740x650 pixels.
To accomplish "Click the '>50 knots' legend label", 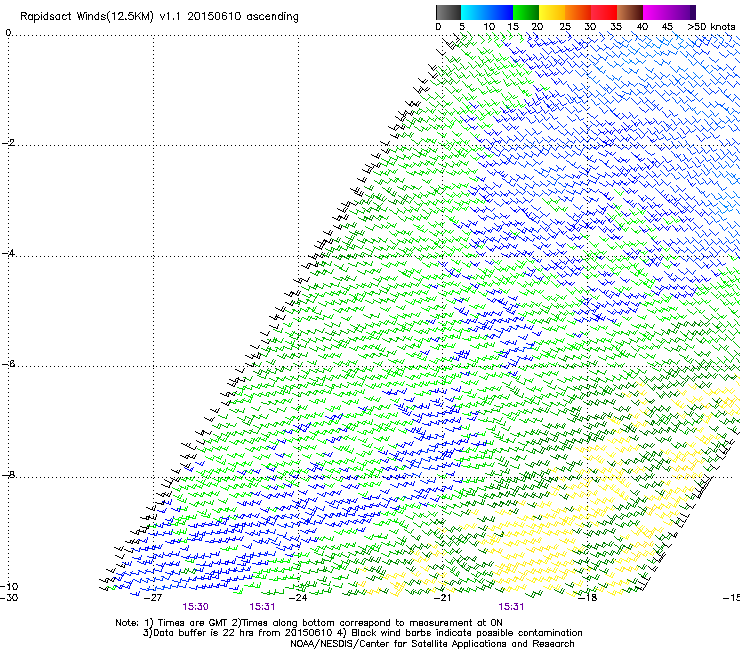I will pyautogui.click(x=711, y=27).
